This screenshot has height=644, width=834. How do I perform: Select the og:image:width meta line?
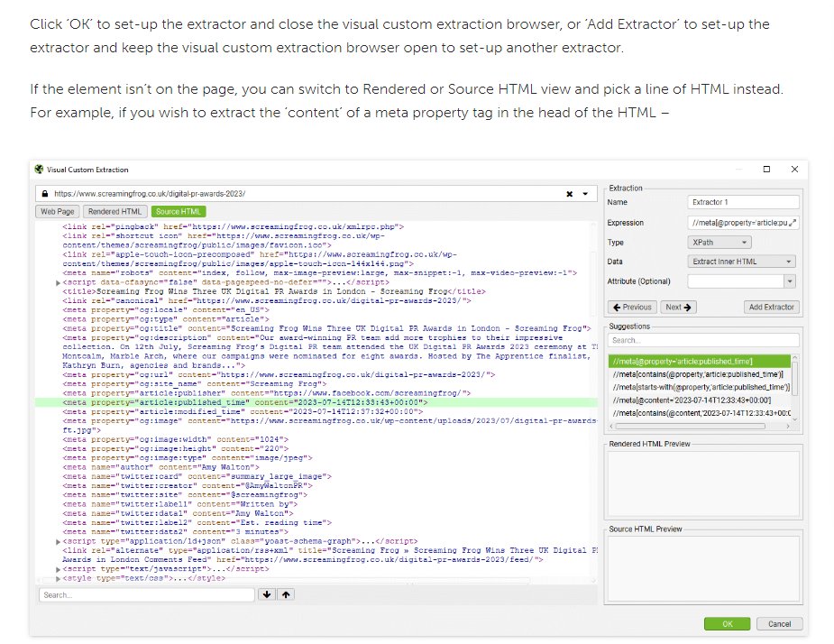[176, 439]
